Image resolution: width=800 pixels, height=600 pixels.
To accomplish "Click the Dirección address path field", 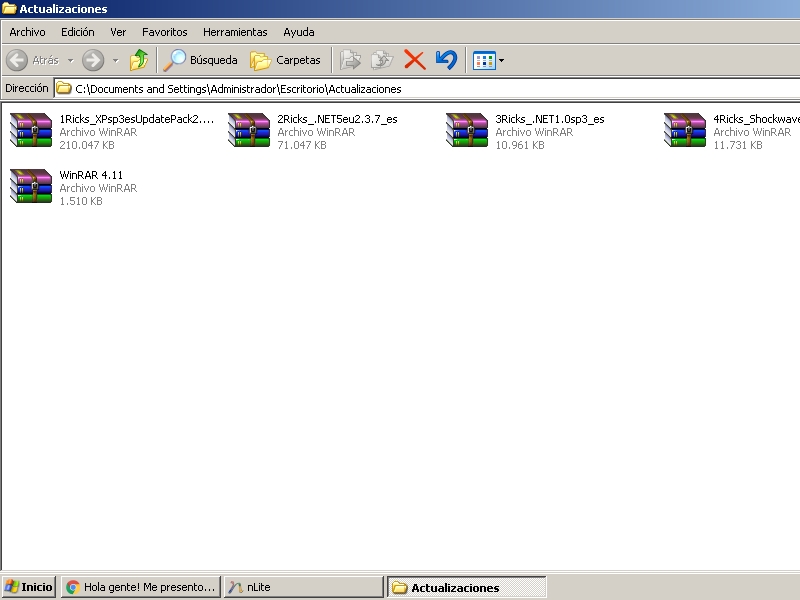I will [x=428, y=89].
